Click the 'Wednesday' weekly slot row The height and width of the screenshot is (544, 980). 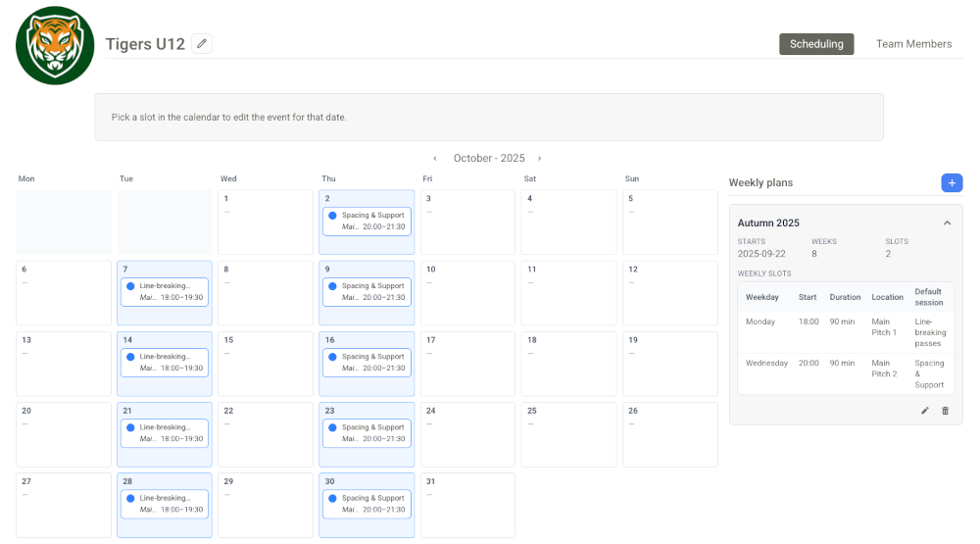point(846,373)
